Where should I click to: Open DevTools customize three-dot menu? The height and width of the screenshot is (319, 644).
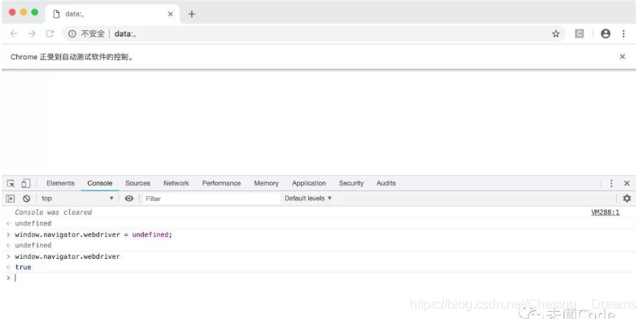(611, 183)
